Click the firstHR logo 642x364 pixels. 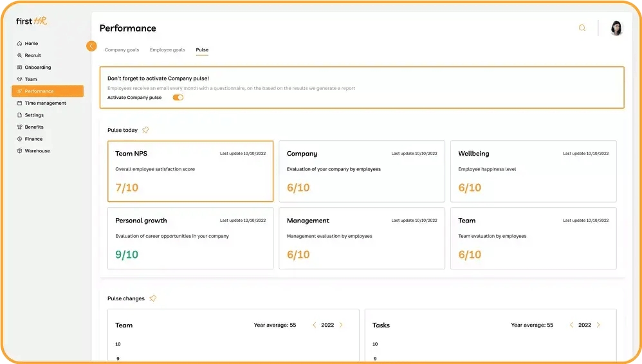coord(32,21)
